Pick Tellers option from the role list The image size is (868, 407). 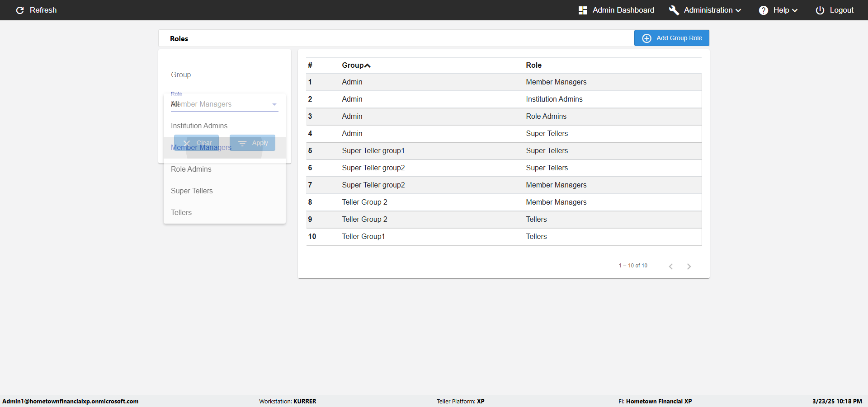coord(225,212)
